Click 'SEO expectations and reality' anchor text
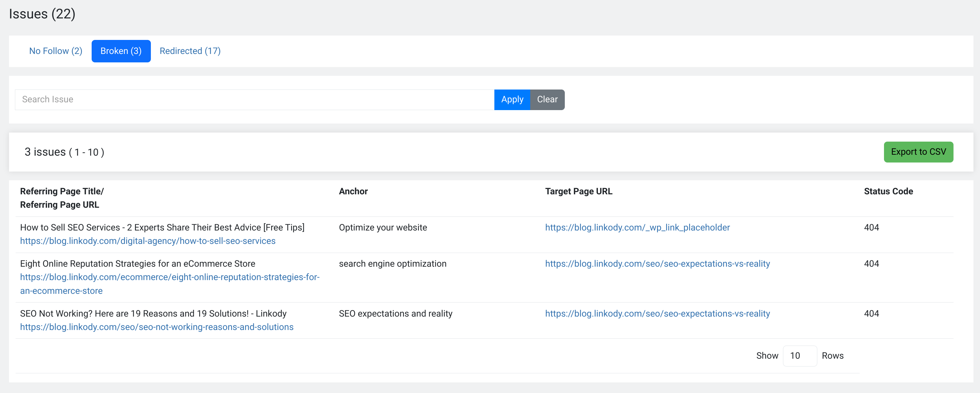 pyautogui.click(x=396, y=314)
